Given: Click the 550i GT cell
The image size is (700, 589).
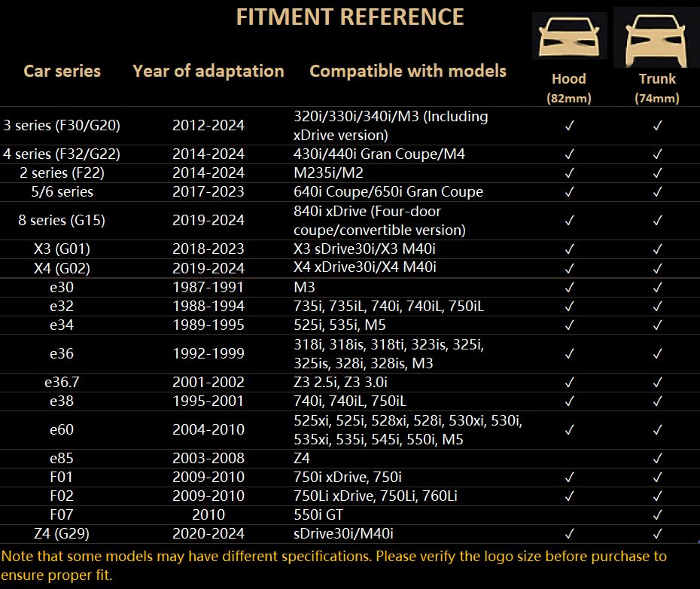Looking at the screenshot, I should (318, 514).
